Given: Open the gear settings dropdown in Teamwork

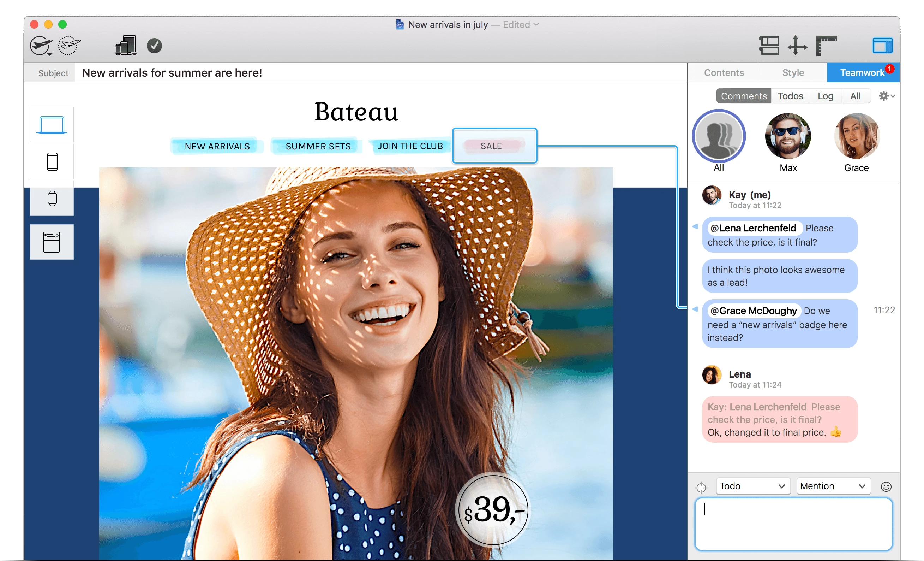Looking at the screenshot, I should pyautogui.click(x=887, y=96).
